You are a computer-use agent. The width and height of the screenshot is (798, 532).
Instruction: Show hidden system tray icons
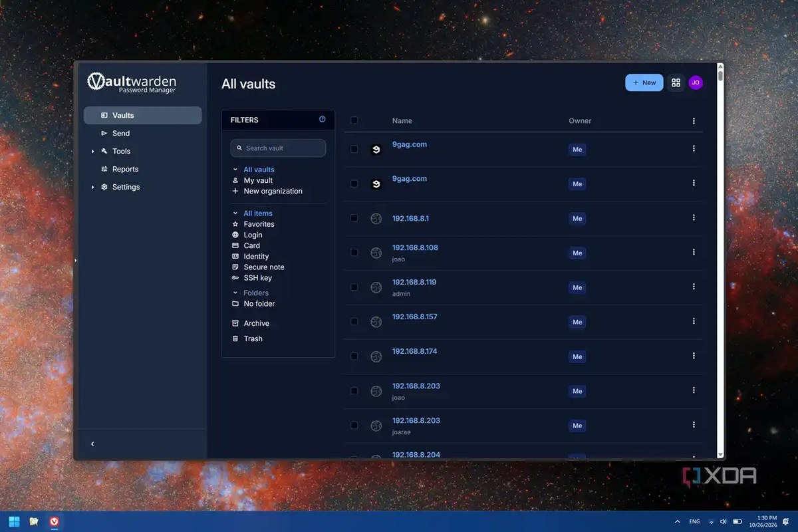(x=678, y=522)
